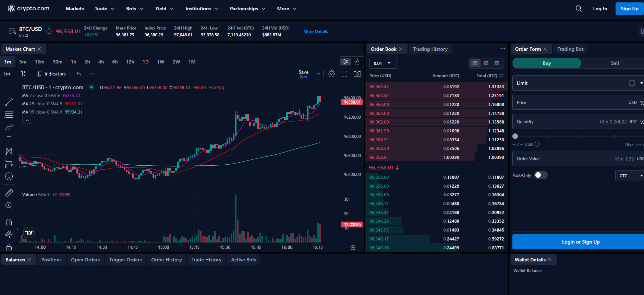The image size is (644, 295).
Task: Expand the Yield menu
Action: pyautogui.click(x=164, y=9)
